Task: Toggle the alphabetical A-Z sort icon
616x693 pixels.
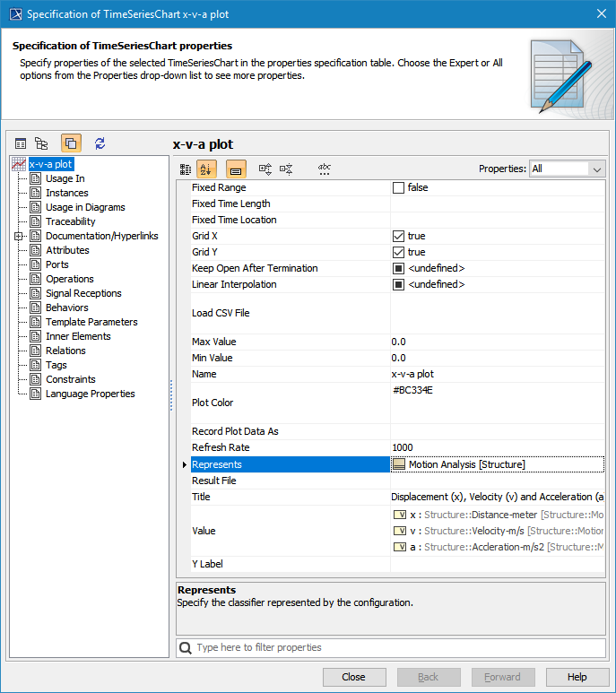Action: tap(206, 169)
